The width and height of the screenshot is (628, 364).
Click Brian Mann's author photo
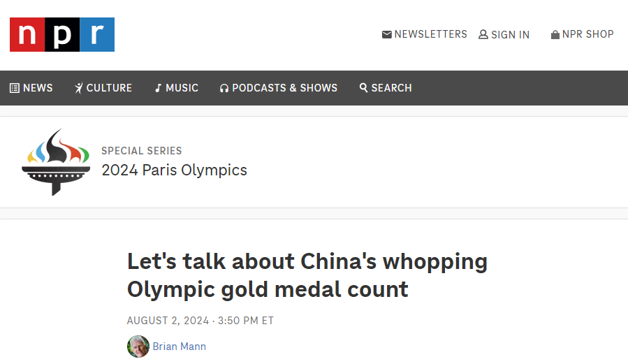[x=138, y=347]
